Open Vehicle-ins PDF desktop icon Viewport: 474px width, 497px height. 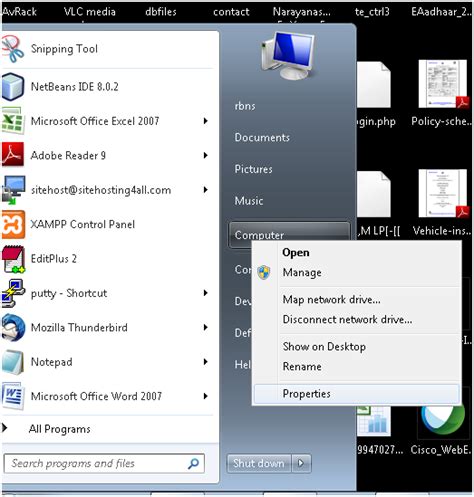(444, 194)
